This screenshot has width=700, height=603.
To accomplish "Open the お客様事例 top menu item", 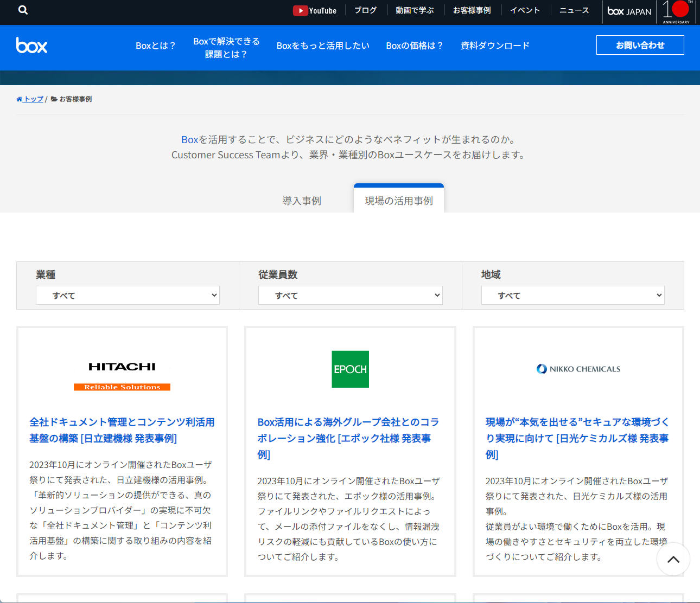I will coord(472,10).
